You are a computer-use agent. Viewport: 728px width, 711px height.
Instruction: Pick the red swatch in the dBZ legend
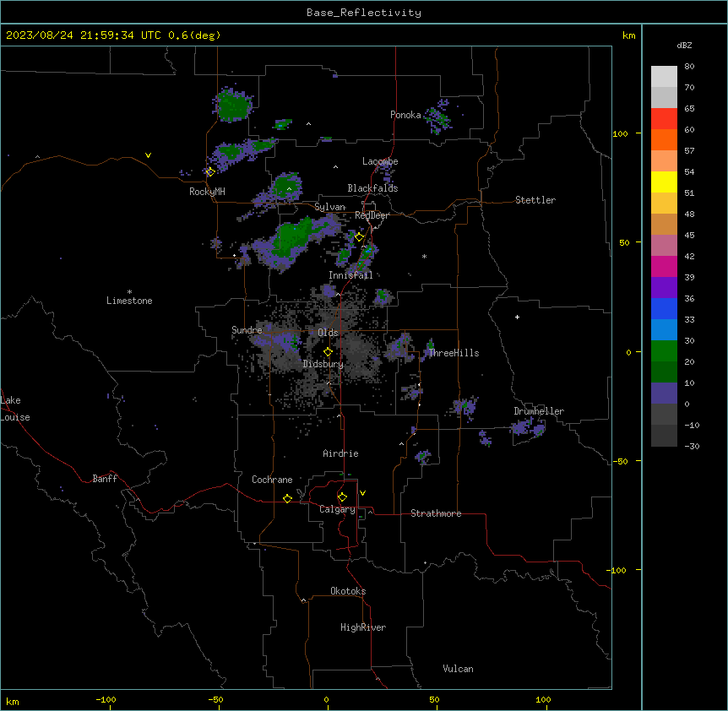[x=664, y=119]
